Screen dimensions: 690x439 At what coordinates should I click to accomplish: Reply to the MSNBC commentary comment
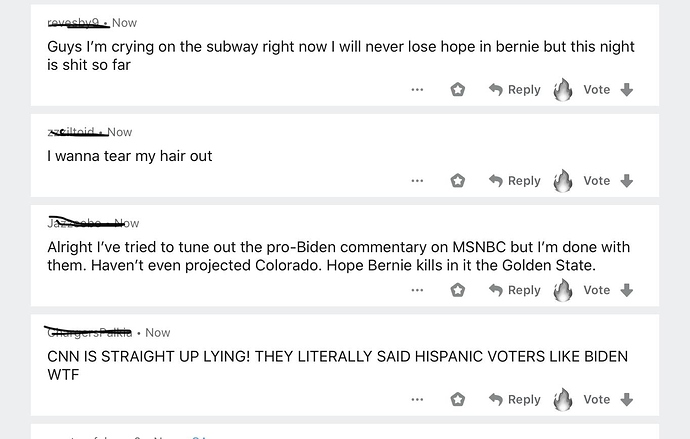(514, 290)
